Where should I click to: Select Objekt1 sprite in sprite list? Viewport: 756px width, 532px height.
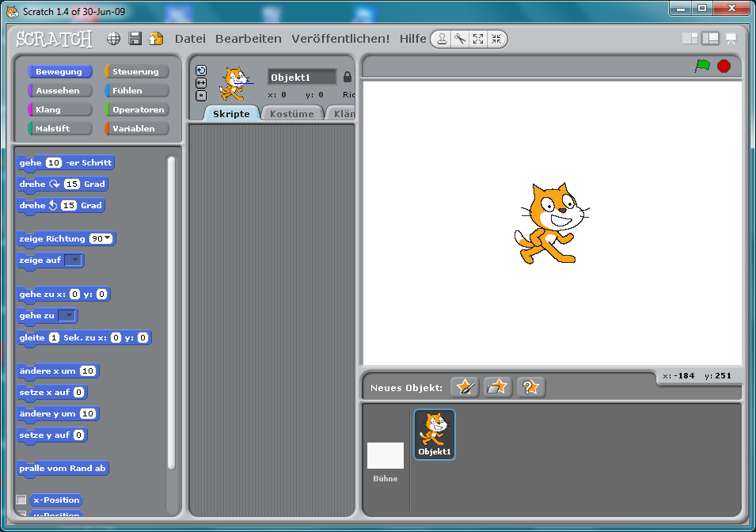(x=435, y=435)
